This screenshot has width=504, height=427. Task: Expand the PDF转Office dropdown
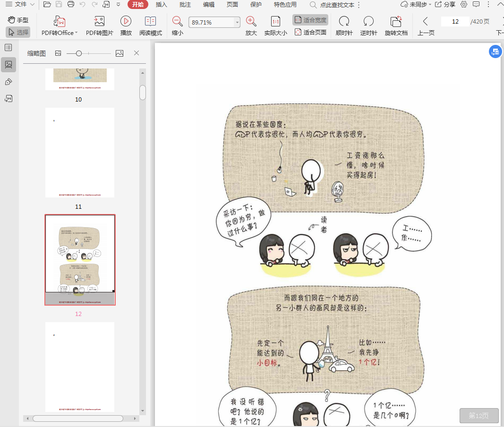click(77, 33)
